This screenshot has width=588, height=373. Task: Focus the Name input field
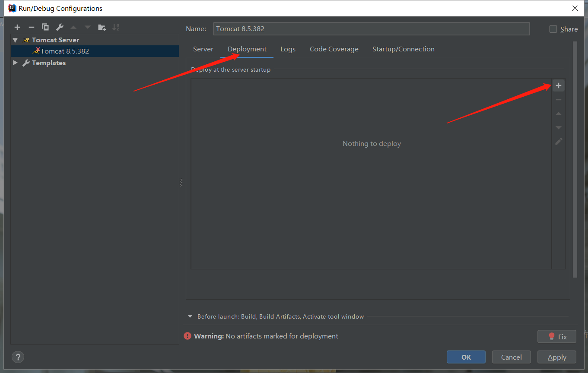372,29
